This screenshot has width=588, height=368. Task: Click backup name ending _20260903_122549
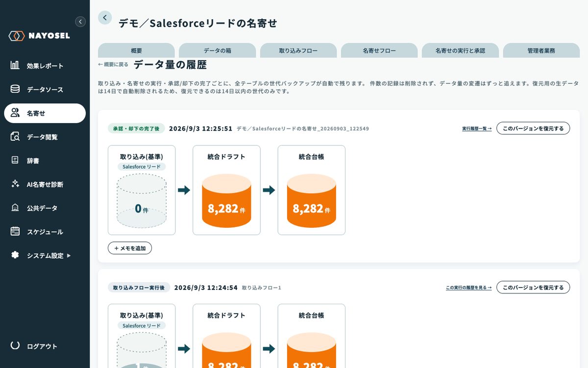pos(303,129)
